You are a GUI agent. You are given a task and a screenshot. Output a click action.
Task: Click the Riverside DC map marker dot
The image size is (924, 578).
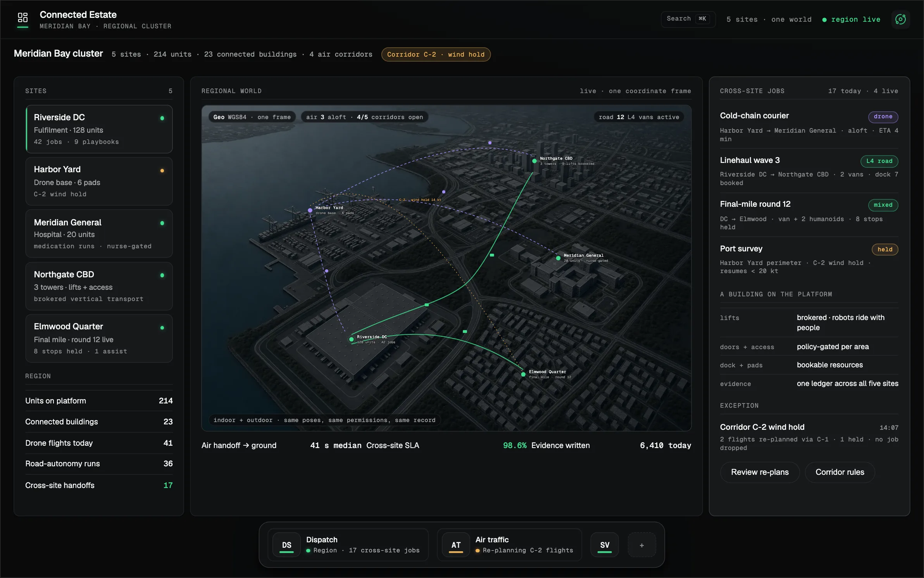coord(351,339)
